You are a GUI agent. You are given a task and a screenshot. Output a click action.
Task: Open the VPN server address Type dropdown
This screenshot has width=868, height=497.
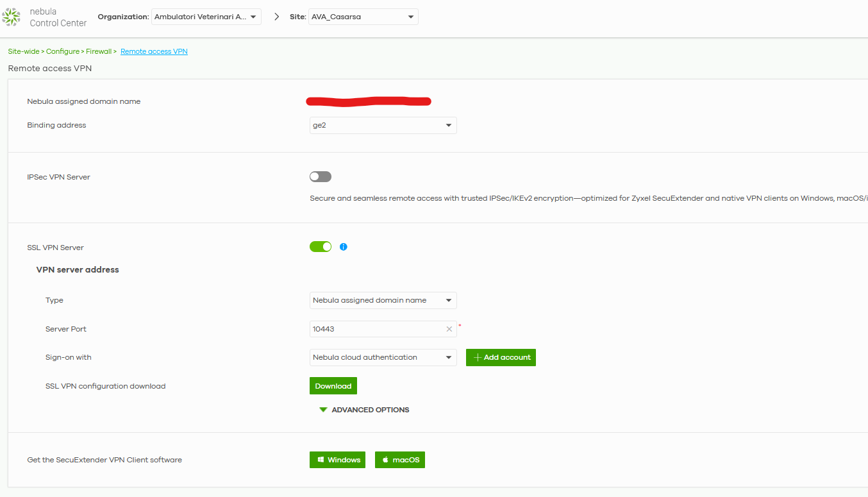[383, 300]
